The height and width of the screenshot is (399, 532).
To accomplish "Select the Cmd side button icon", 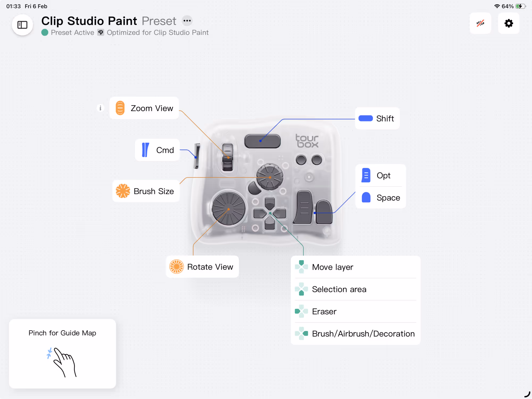I will 145,150.
